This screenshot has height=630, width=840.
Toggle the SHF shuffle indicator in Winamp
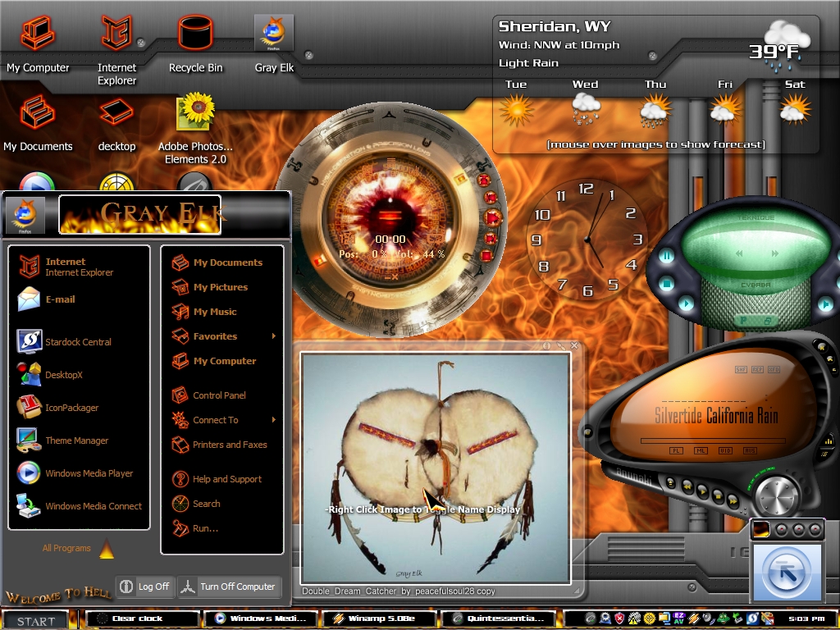[741, 370]
